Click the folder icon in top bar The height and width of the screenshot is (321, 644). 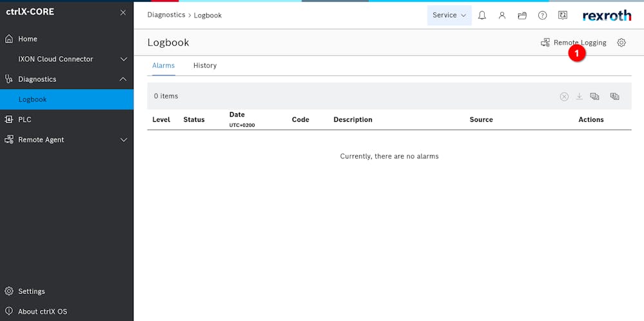tap(522, 15)
